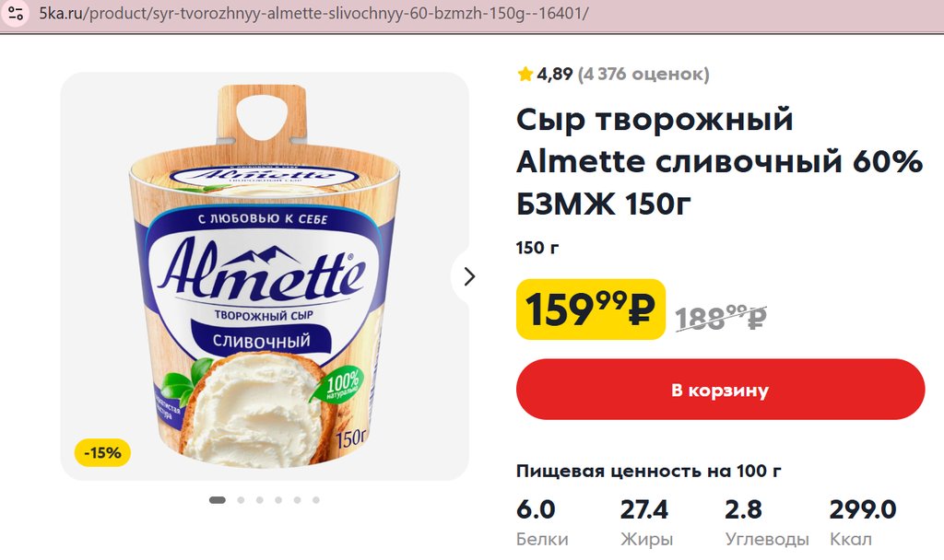
Task: Click the 27.4 Жиры value
Action: (644, 509)
